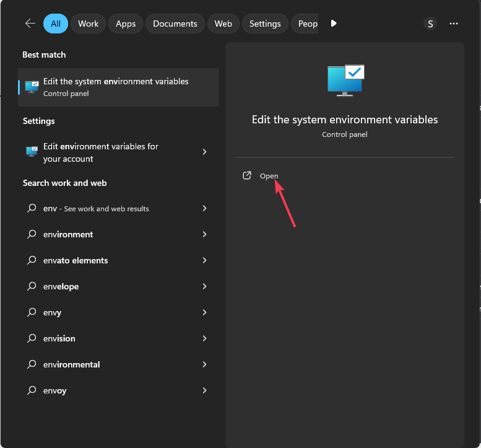This screenshot has width=481, height=448.
Task: Switch to the Web filter tab
Action: (x=223, y=24)
